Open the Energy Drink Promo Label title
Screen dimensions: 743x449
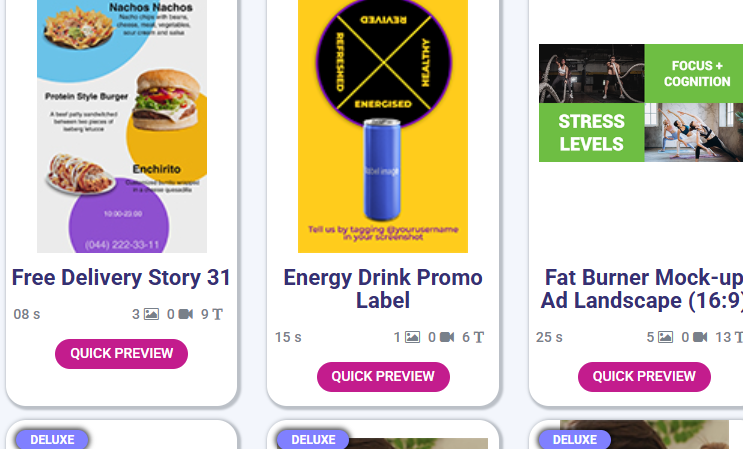click(x=383, y=288)
